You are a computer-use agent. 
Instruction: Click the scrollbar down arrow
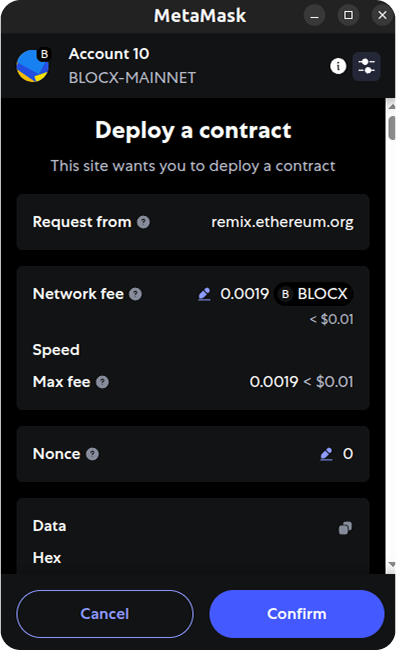391,565
